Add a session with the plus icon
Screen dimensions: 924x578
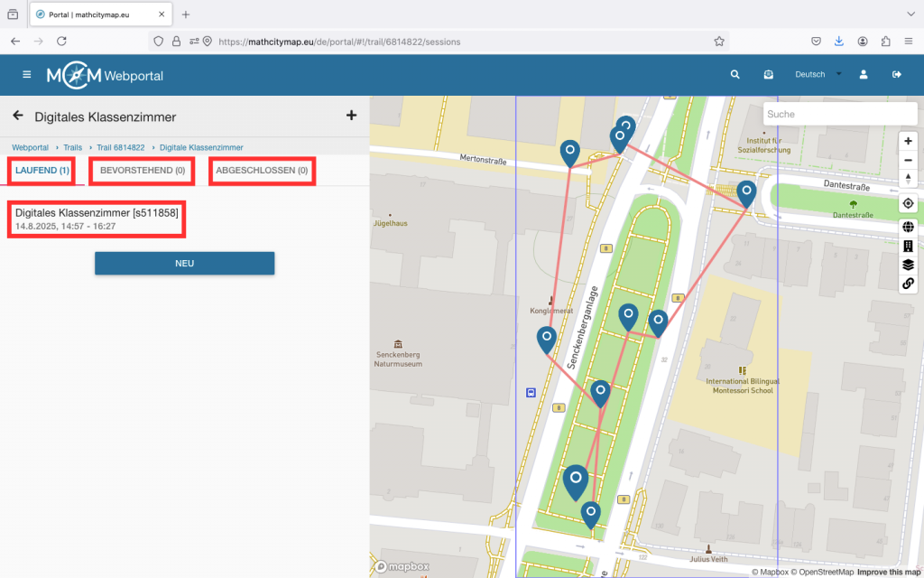pyautogui.click(x=351, y=115)
